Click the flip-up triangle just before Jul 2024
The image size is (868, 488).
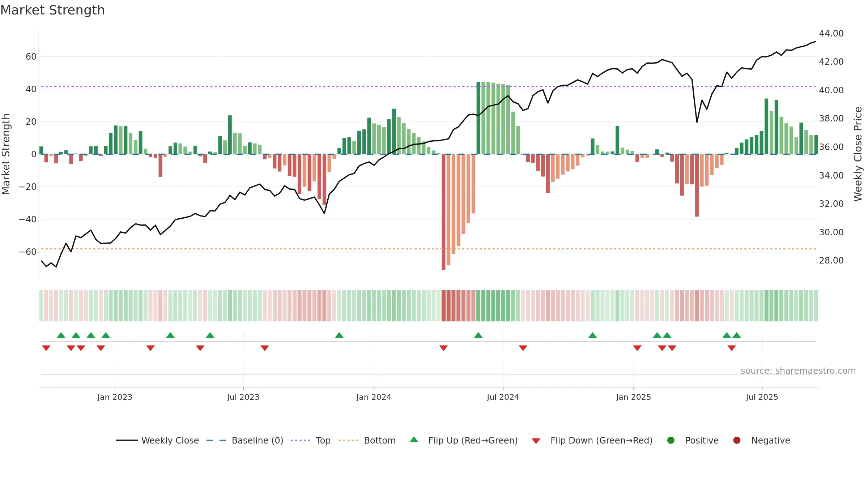(478, 335)
